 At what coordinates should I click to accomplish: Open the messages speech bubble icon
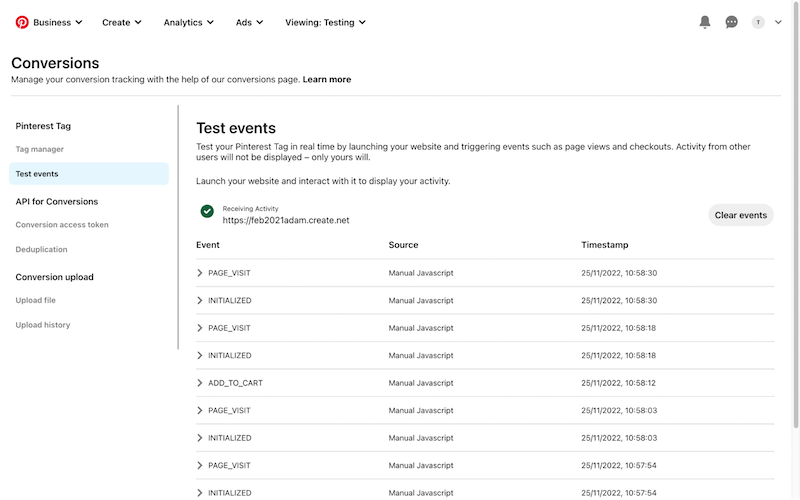coord(731,22)
